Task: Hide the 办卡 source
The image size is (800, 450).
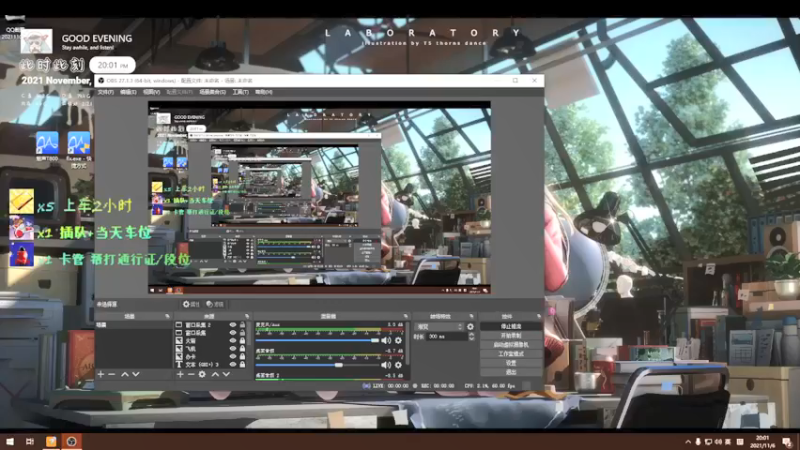Action: [x=233, y=357]
